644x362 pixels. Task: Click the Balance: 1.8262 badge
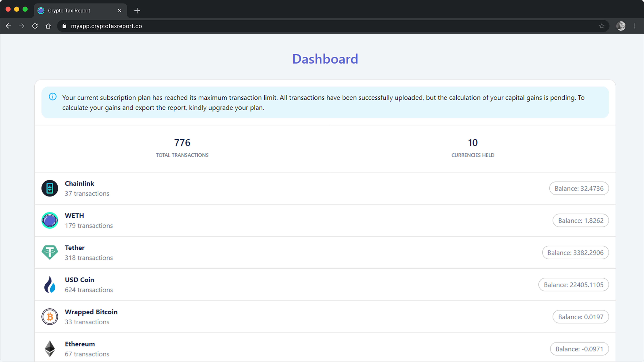tap(580, 221)
